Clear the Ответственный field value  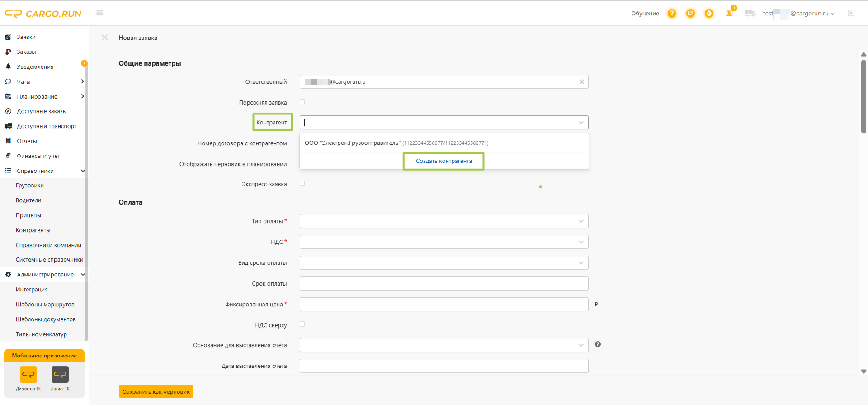(x=582, y=82)
